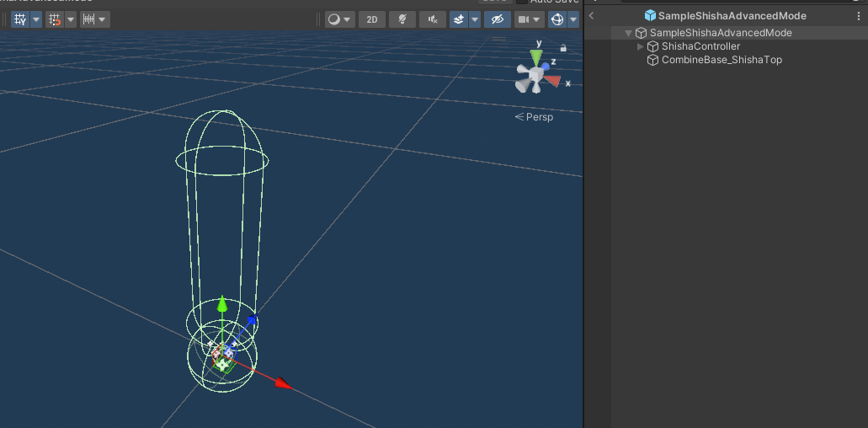Toggle the scene gizmo rotation lock icon

(563, 48)
